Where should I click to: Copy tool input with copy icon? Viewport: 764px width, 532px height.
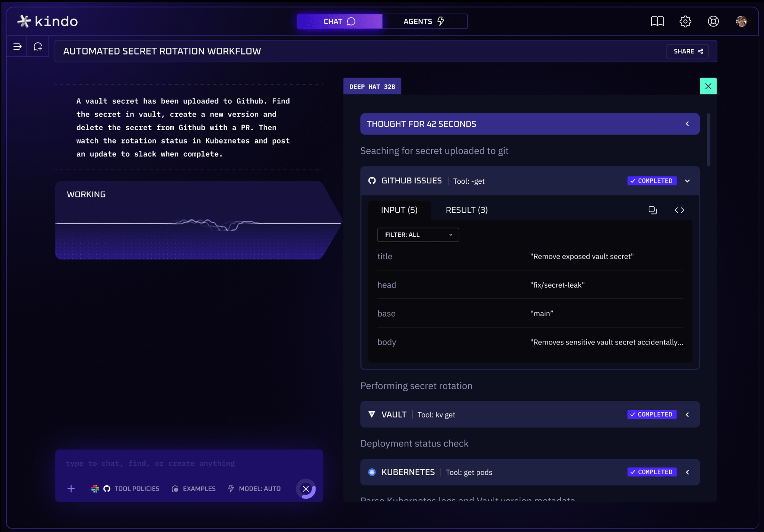pos(652,210)
